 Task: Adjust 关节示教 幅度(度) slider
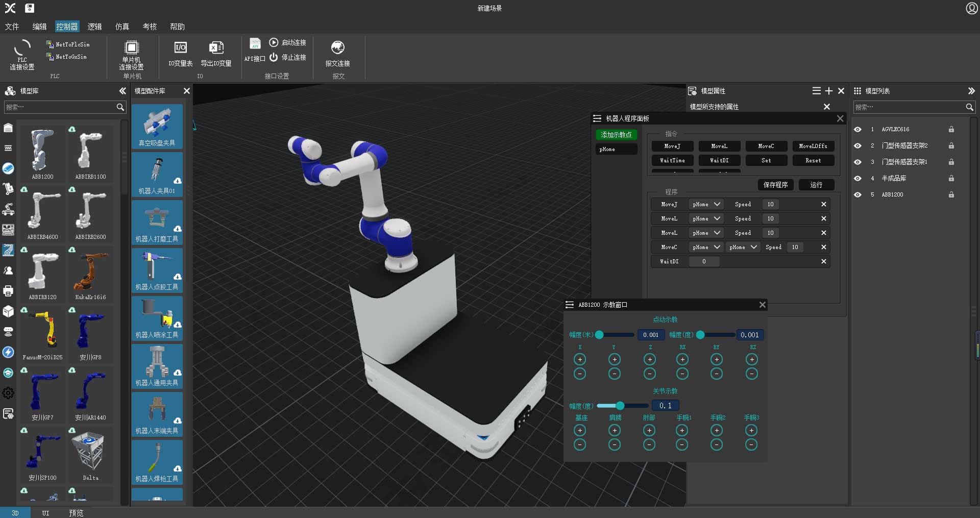click(622, 406)
